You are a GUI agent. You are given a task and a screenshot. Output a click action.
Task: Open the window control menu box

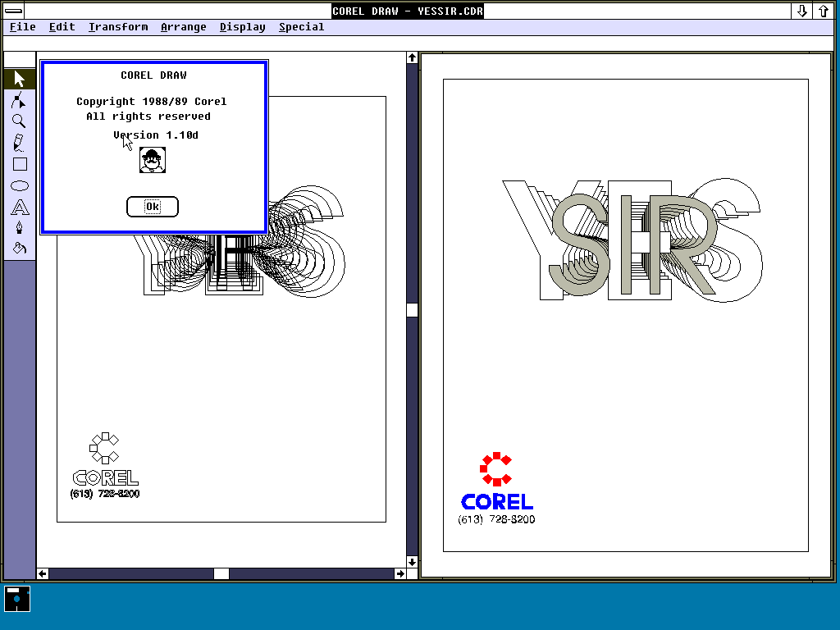[x=13, y=11]
